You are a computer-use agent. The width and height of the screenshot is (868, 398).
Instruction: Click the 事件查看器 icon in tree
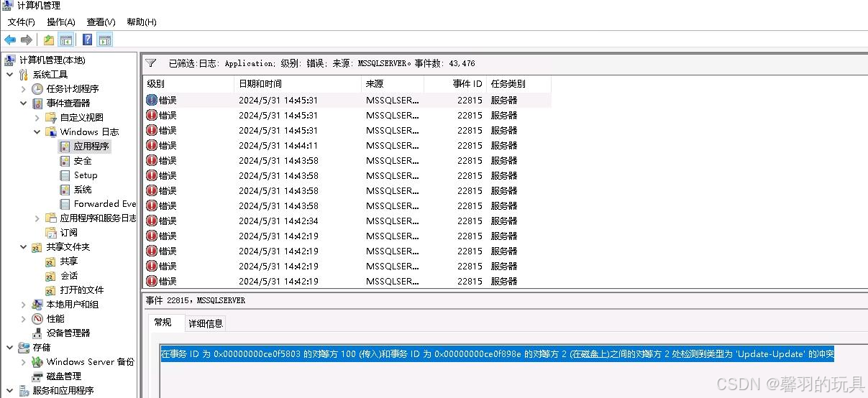[x=37, y=103]
